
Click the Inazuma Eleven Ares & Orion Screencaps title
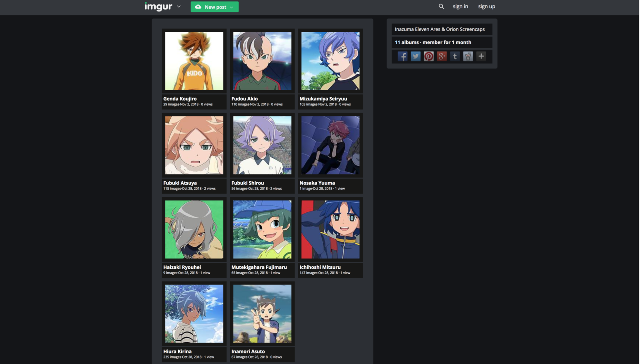click(440, 29)
